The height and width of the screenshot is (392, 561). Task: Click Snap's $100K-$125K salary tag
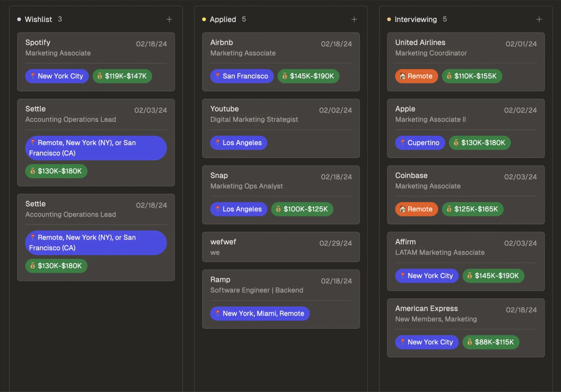302,209
